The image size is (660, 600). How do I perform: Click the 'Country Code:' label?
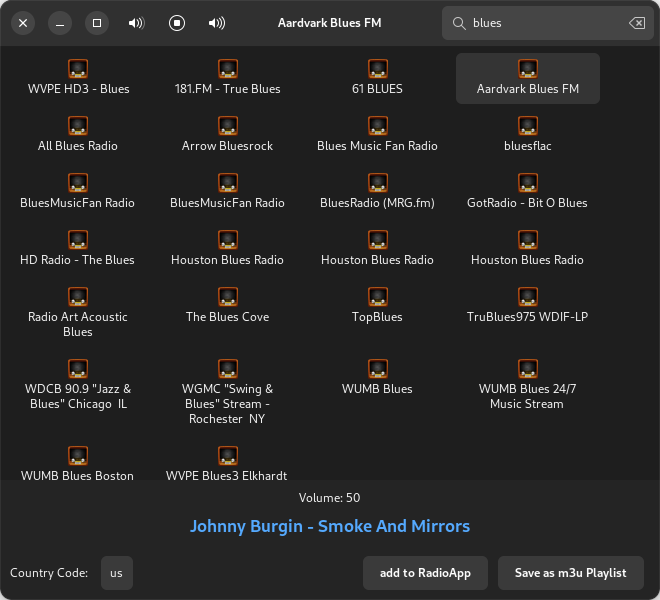pyautogui.click(x=49, y=573)
